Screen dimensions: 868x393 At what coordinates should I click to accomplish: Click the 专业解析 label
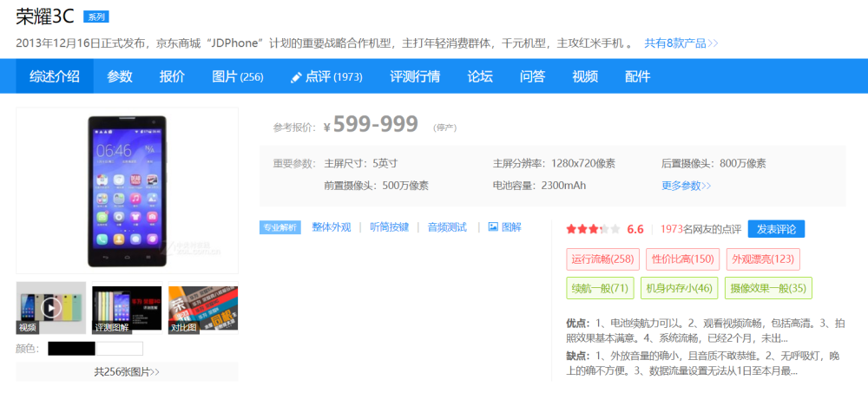pyautogui.click(x=280, y=227)
